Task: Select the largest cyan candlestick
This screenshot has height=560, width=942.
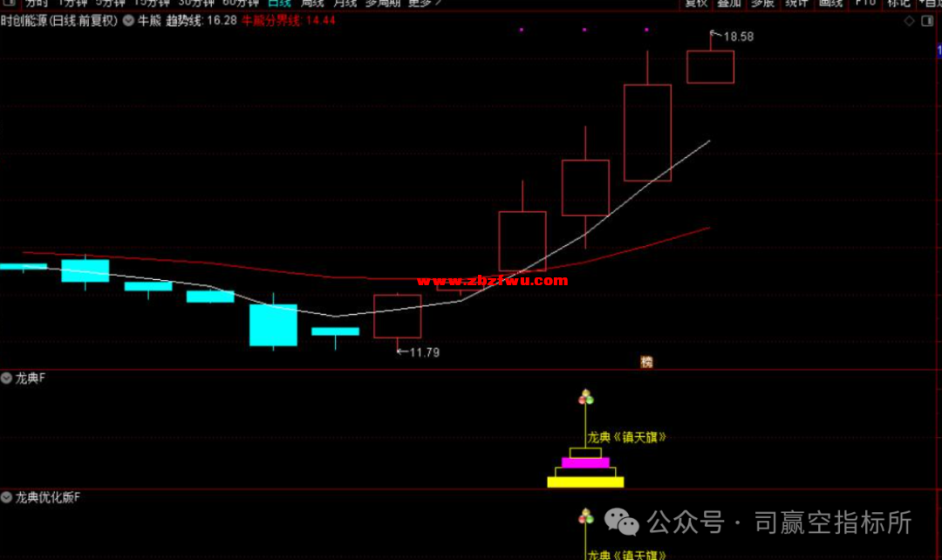Action: click(273, 325)
